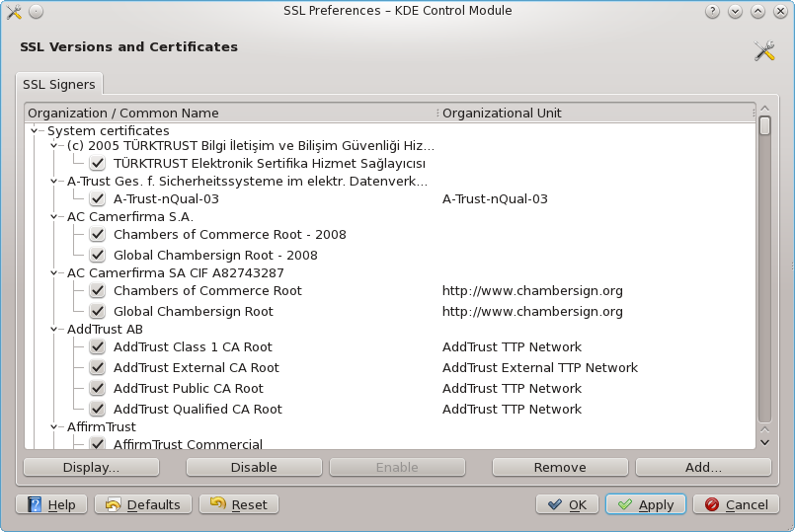Uncheck Global Chambersign Root - 2008
This screenshot has height=532, width=795.
98,256
